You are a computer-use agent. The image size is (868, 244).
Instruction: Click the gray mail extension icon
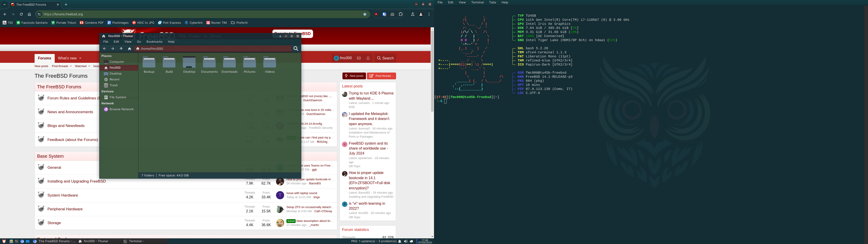click(392, 14)
